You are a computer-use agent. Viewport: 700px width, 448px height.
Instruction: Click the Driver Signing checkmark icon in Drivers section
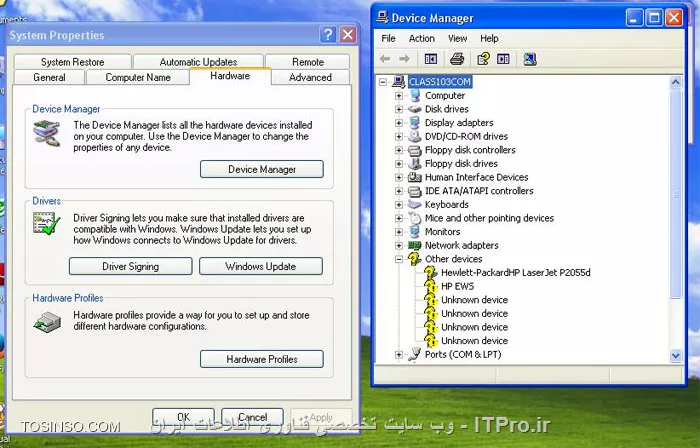coord(46,223)
